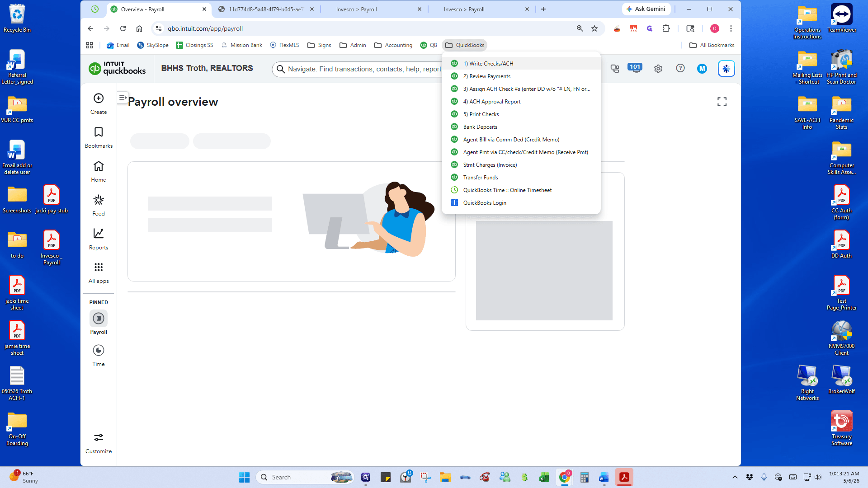The height and width of the screenshot is (488, 868).
Task: Choose '4) ACH Approval Report' bookmark
Action: 521,102
